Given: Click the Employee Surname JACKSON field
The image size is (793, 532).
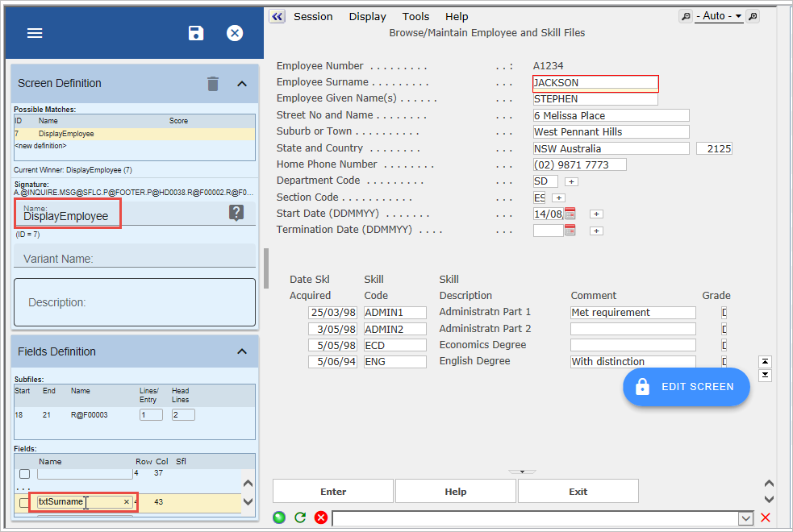Looking at the screenshot, I should point(595,83).
